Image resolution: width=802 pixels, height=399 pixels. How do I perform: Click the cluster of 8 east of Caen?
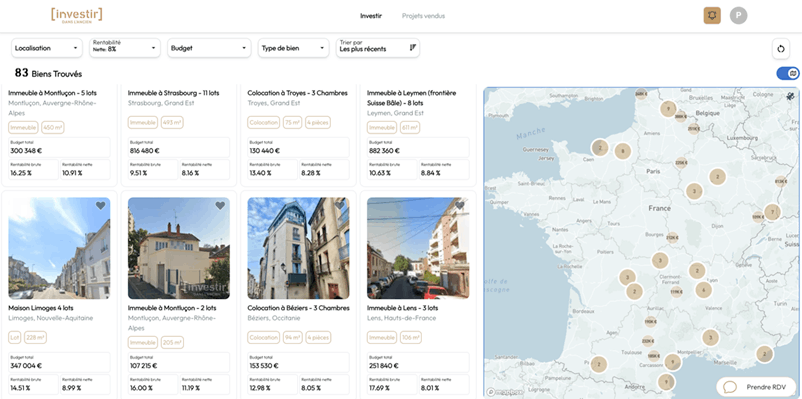pos(622,151)
